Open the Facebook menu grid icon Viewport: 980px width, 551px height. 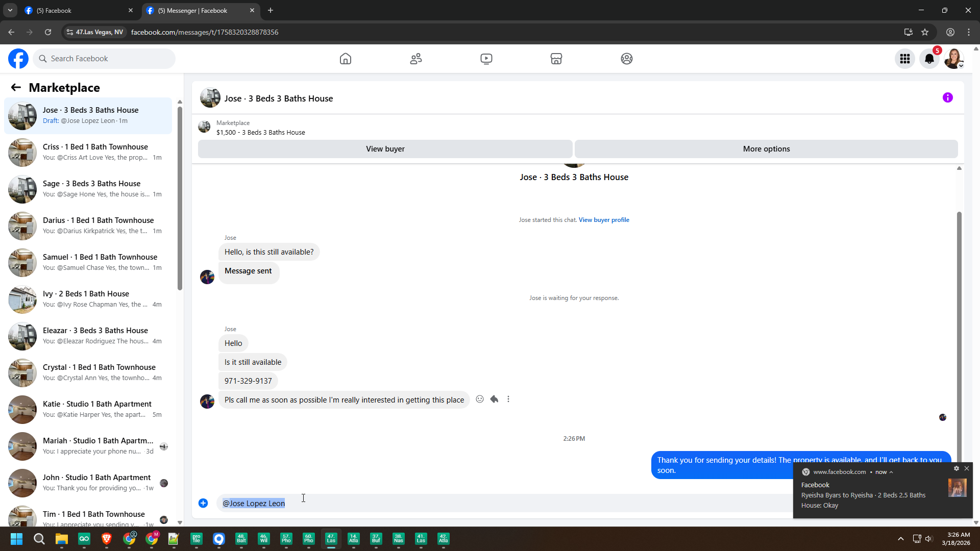click(x=905, y=59)
